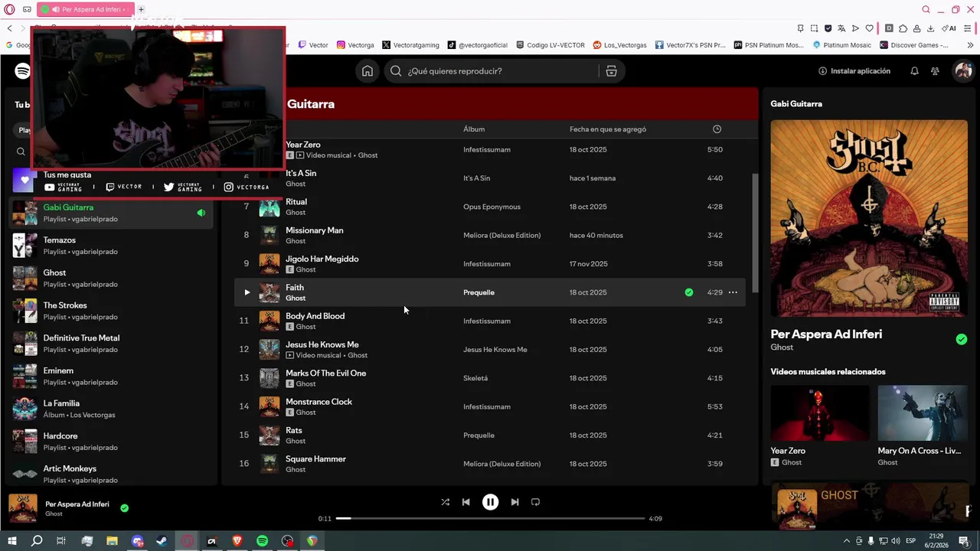Sort by 'Fecha en que se agregó'
This screenshot has width=980, height=551.
click(x=608, y=129)
